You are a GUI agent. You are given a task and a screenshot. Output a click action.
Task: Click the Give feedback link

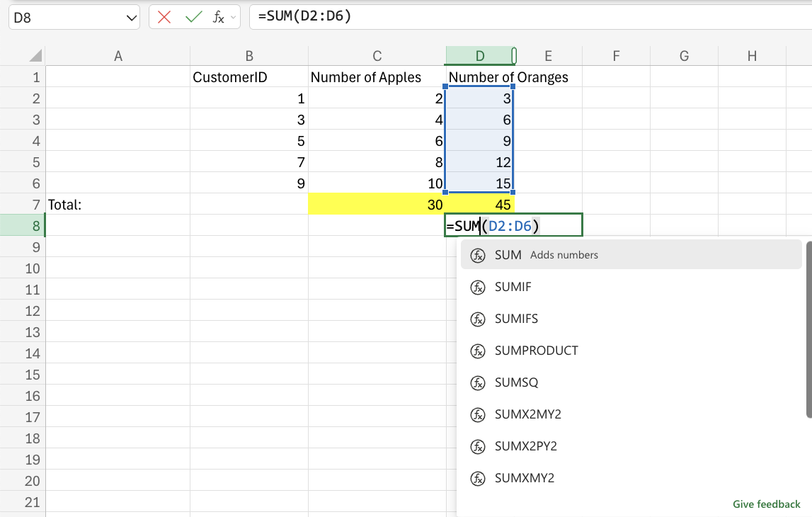[766, 504]
